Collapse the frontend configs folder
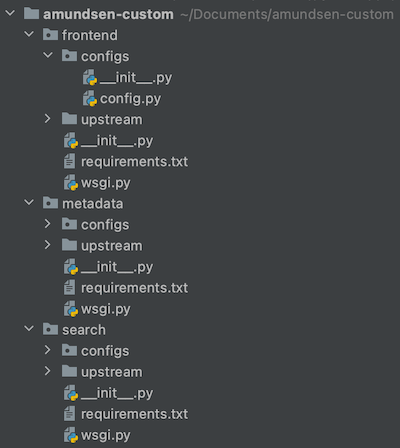 pyautogui.click(x=48, y=55)
